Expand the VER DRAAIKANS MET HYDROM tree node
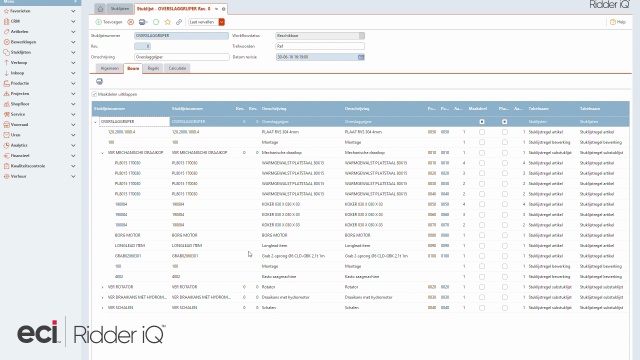This screenshot has width=640, height=360. [102, 298]
